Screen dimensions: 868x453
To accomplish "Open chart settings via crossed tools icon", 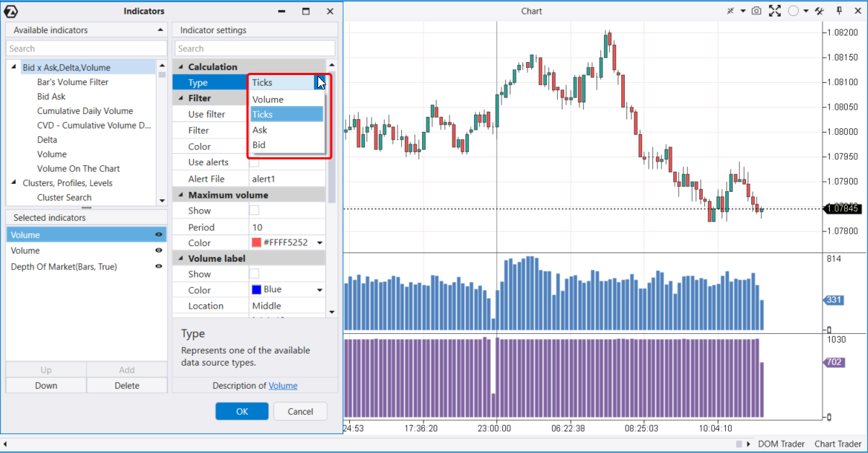I will point(819,11).
